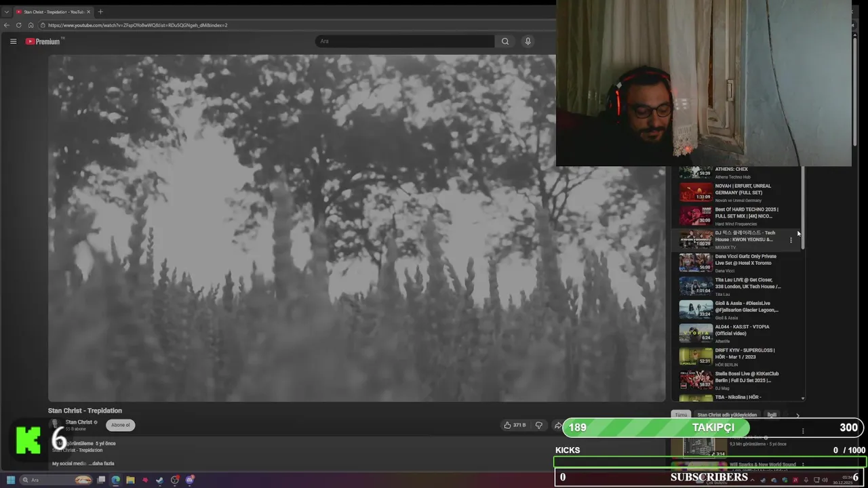Open the browser home page icon

31,25
